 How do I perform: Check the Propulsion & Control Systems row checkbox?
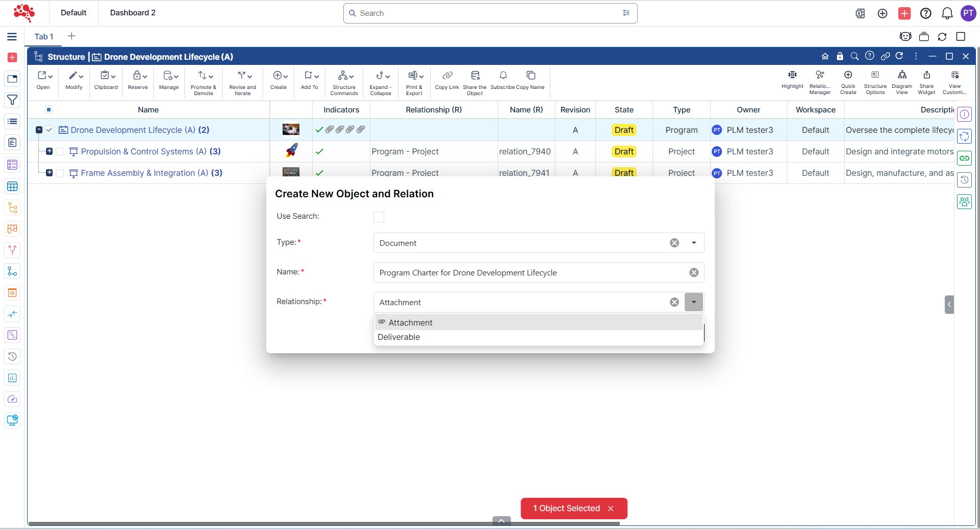tap(60, 152)
